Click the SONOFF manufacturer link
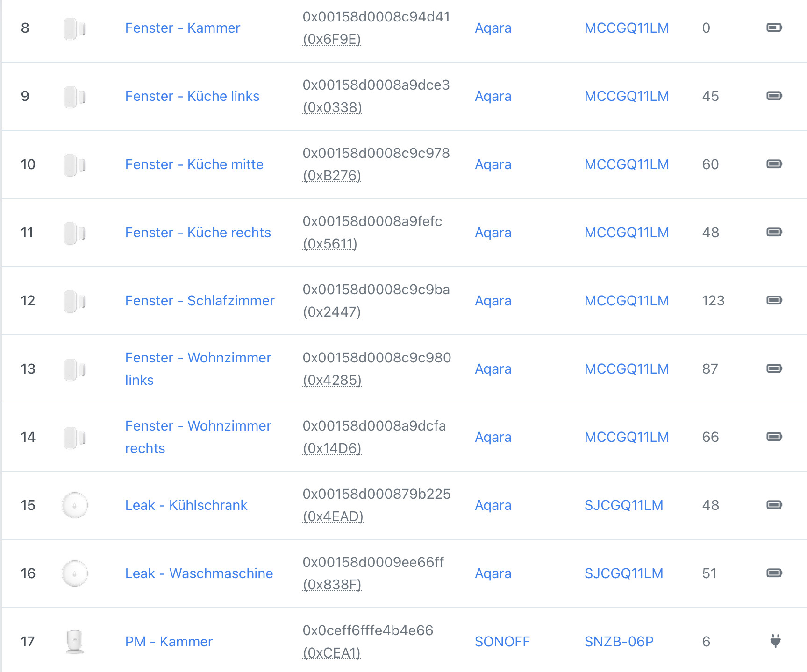The image size is (807, 672). point(502,642)
